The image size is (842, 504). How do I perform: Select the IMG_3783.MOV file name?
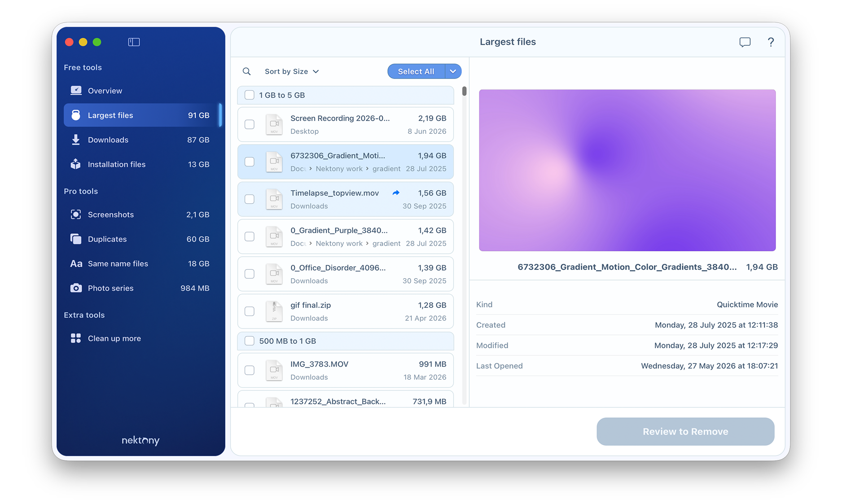pos(319,364)
